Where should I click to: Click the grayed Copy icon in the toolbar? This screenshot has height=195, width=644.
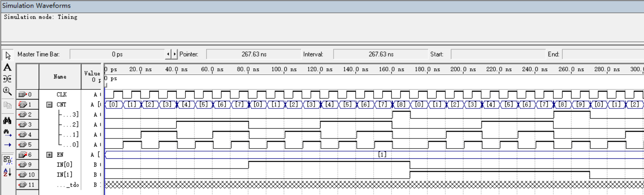coord(7,105)
